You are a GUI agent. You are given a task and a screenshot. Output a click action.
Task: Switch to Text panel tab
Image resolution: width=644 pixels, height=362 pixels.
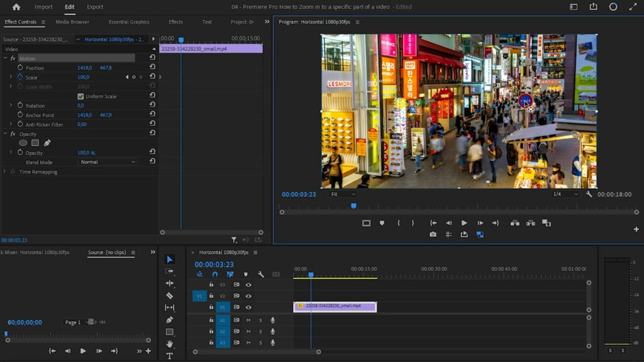pos(207,22)
